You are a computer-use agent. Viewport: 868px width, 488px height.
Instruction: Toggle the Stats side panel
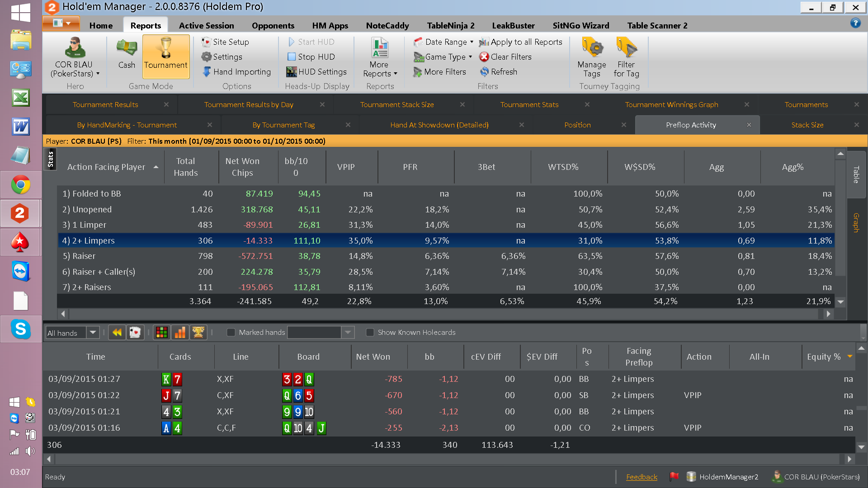point(51,159)
